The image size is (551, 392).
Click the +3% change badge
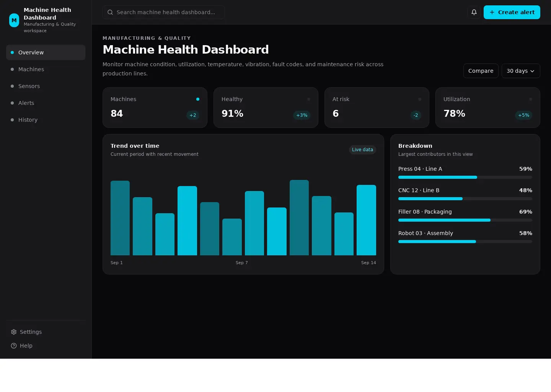[302, 115]
